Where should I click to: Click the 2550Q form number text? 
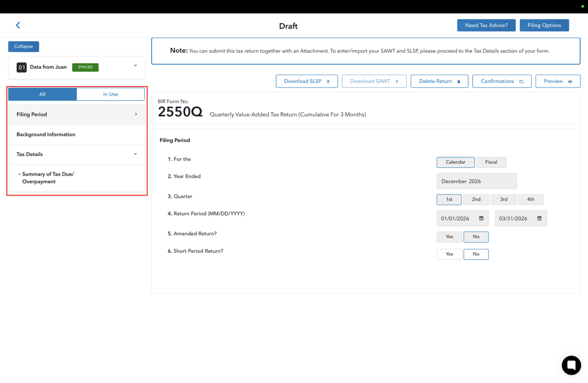(180, 112)
